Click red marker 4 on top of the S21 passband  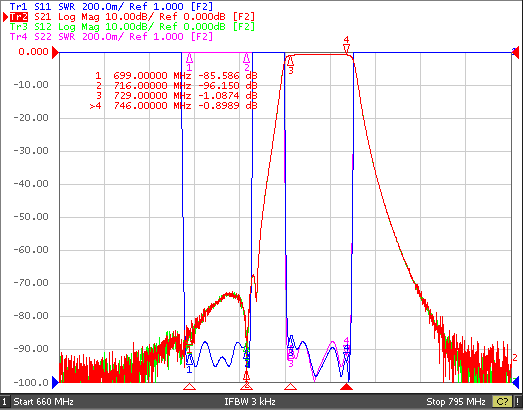point(347,45)
